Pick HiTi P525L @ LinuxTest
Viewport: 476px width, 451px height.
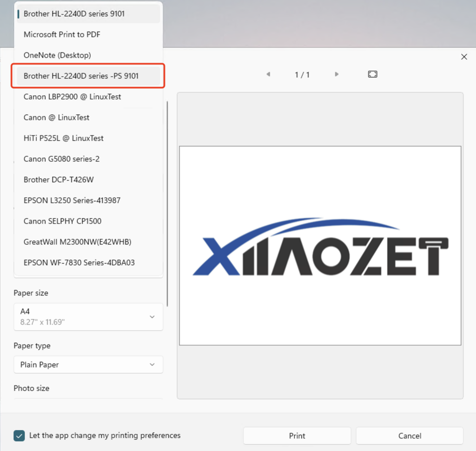tap(88, 138)
